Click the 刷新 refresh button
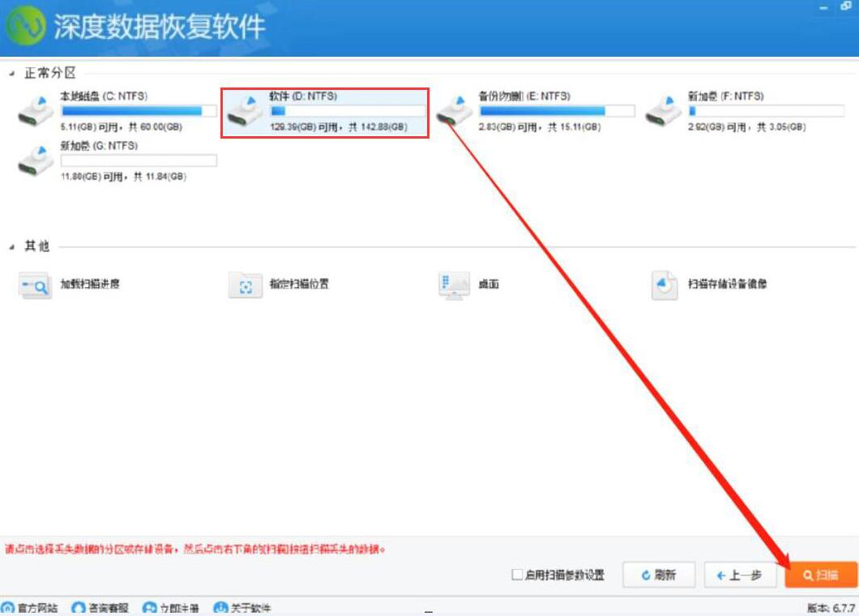 [x=659, y=575]
